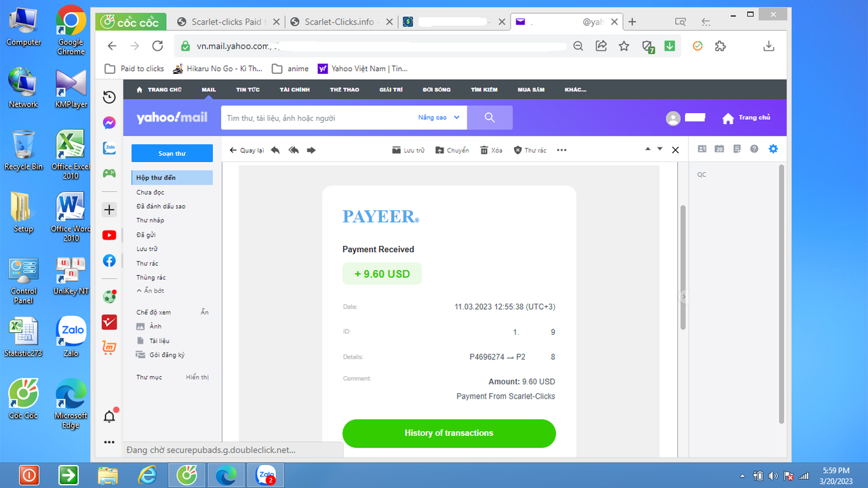The height and width of the screenshot is (488, 868).
Task: Open Messenger in the browser sidebar
Action: (x=109, y=123)
